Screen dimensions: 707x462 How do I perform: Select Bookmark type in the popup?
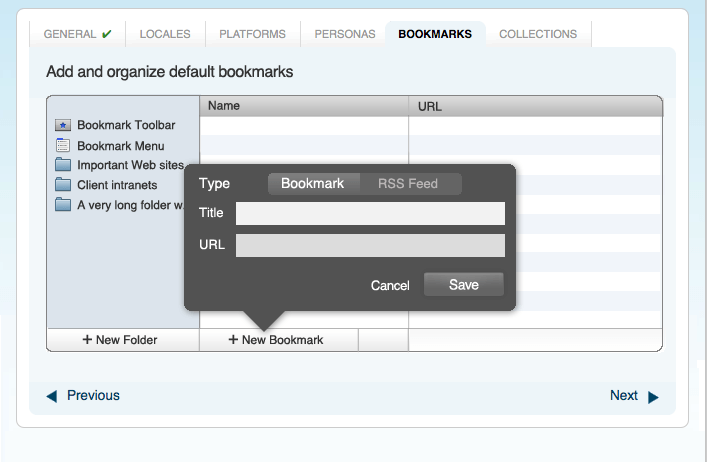coord(312,184)
